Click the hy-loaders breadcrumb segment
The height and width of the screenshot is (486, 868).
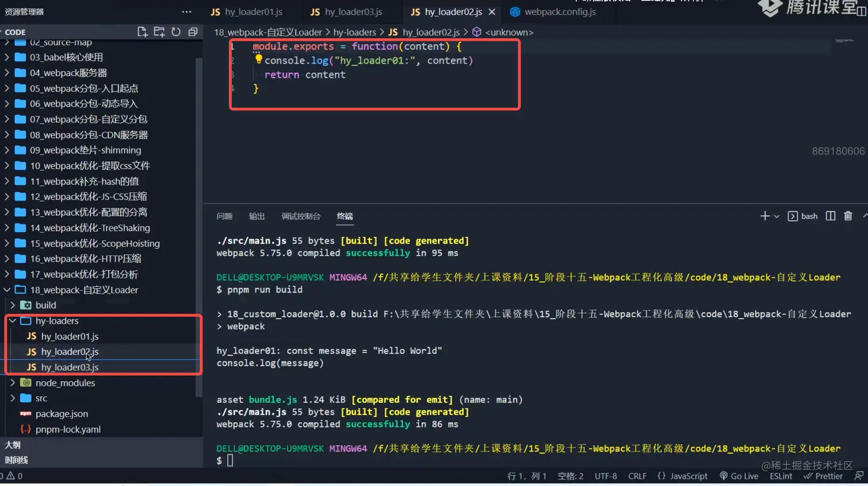355,32
